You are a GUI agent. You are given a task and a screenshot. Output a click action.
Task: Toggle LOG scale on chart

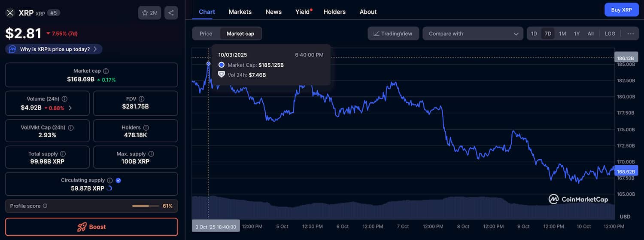610,34
